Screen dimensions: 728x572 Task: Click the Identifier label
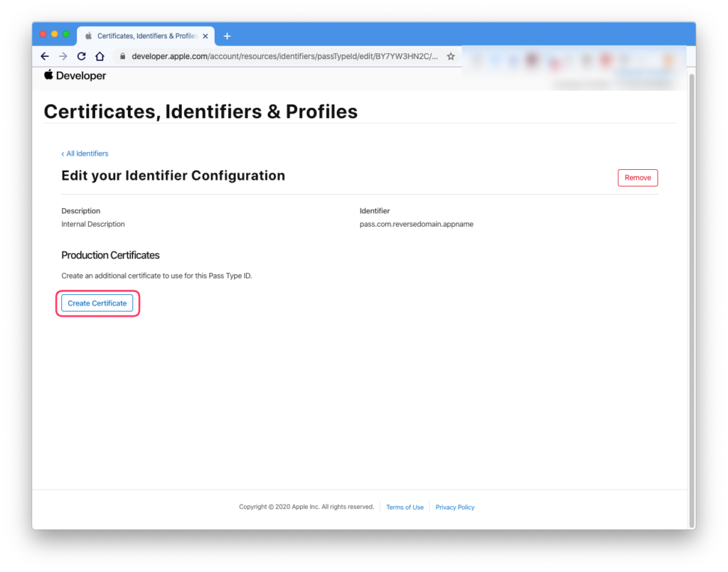(x=375, y=210)
